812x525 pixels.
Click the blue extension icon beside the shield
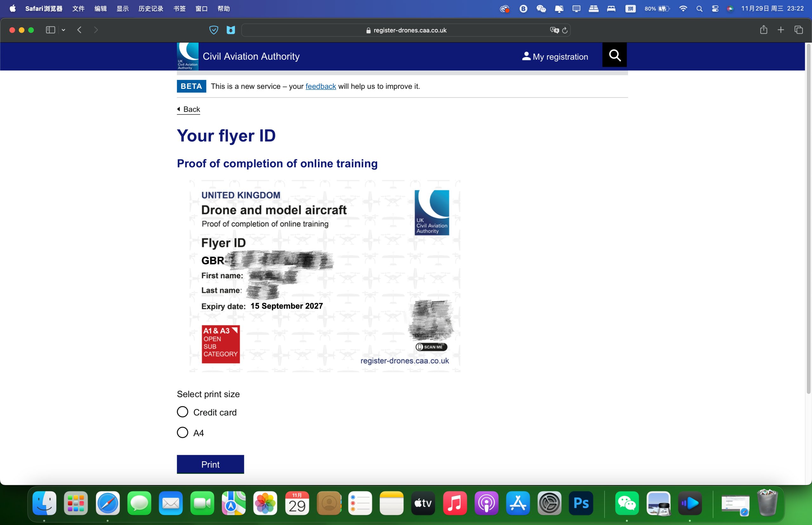pos(231,30)
